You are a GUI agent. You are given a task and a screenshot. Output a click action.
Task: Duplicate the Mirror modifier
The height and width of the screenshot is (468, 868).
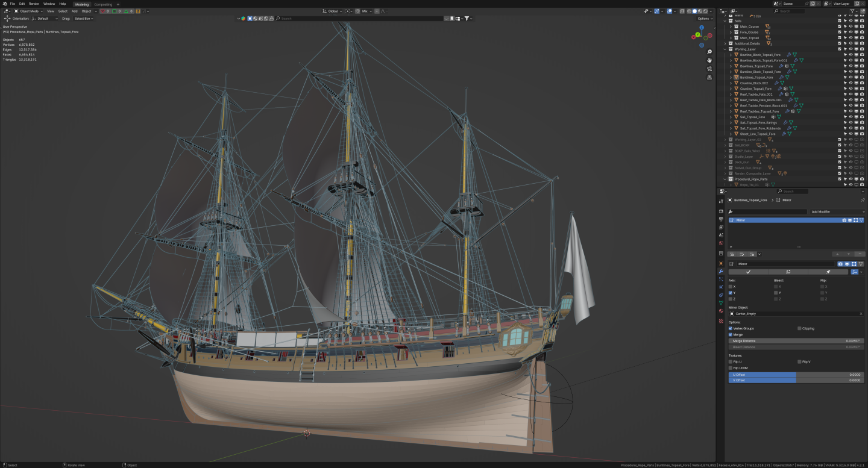click(x=788, y=272)
